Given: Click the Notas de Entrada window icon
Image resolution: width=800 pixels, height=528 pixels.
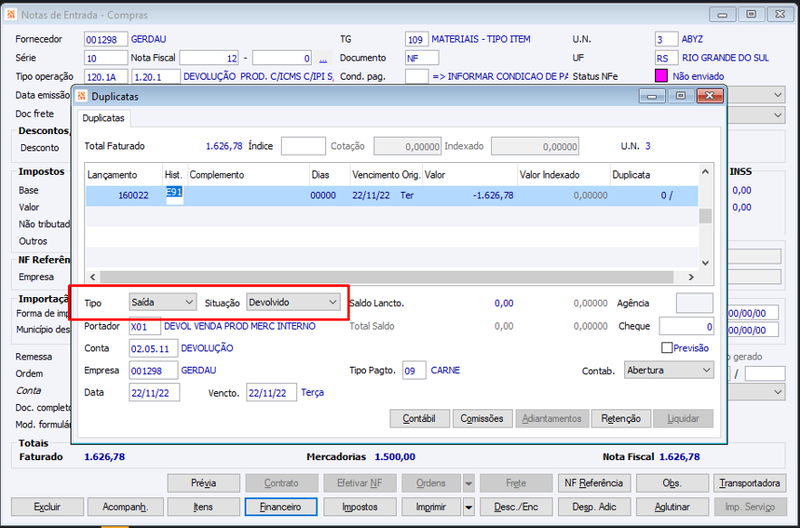Looking at the screenshot, I should click(x=11, y=15).
